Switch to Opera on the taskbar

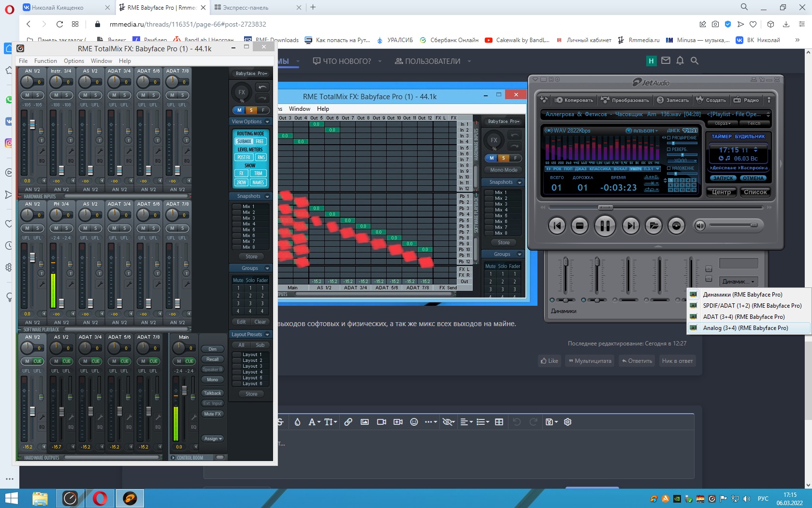click(100, 498)
